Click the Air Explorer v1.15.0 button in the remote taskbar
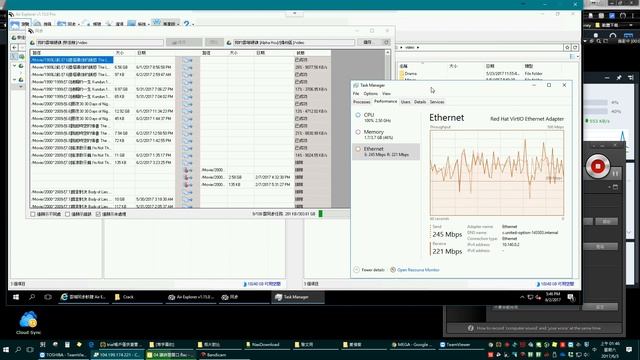The height and width of the screenshot is (360, 640). click(x=191, y=297)
